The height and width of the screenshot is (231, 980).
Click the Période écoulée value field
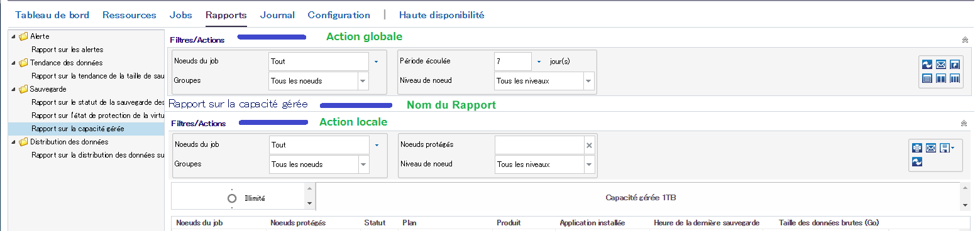pyautogui.click(x=513, y=62)
